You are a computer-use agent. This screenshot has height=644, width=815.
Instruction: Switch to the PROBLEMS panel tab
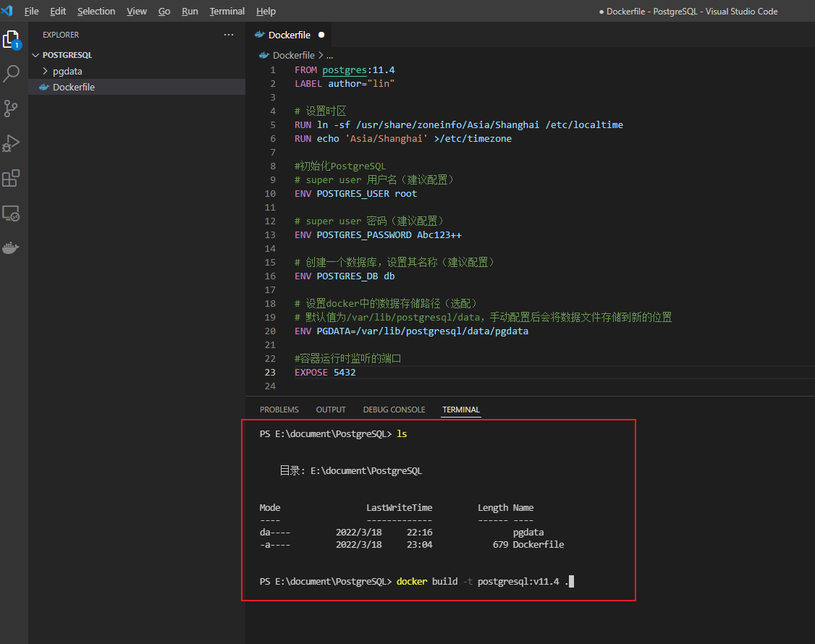coord(279,410)
